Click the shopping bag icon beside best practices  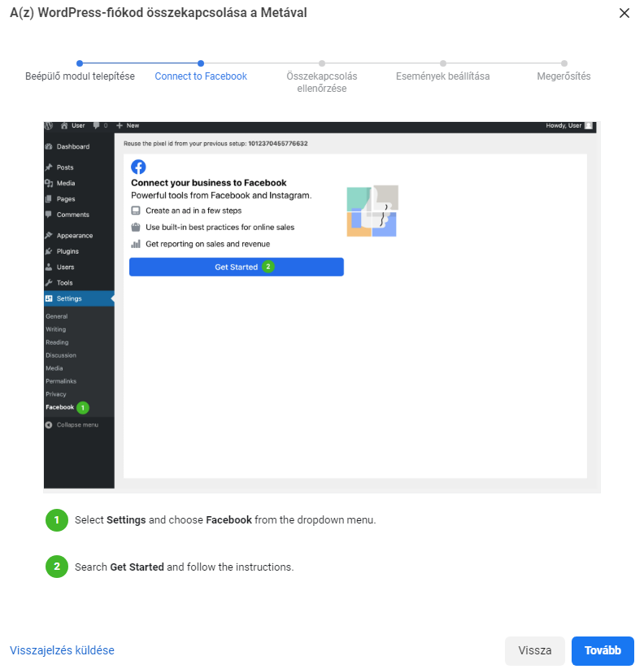[x=136, y=228]
